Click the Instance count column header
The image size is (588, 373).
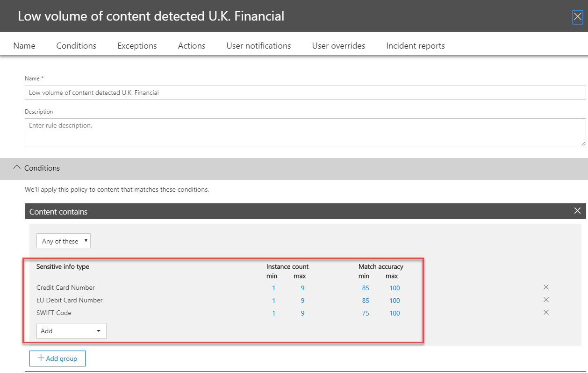coord(287,266)
